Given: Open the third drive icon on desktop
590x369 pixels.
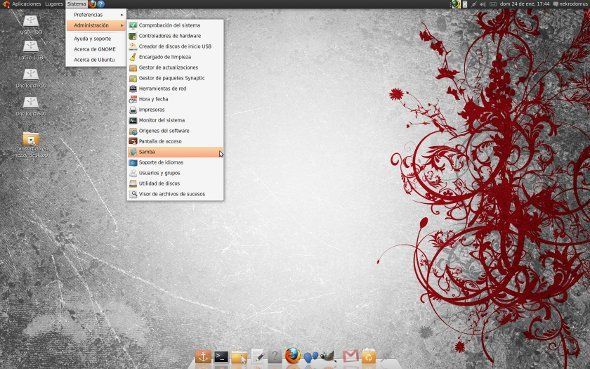Looking at the screenshot, I should (x=30, y=74).
